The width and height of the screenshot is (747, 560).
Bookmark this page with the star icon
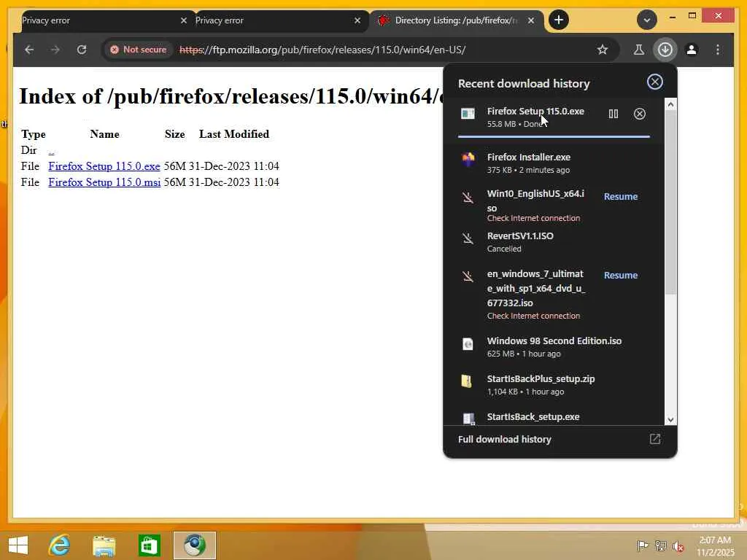(x=603, y=50)
